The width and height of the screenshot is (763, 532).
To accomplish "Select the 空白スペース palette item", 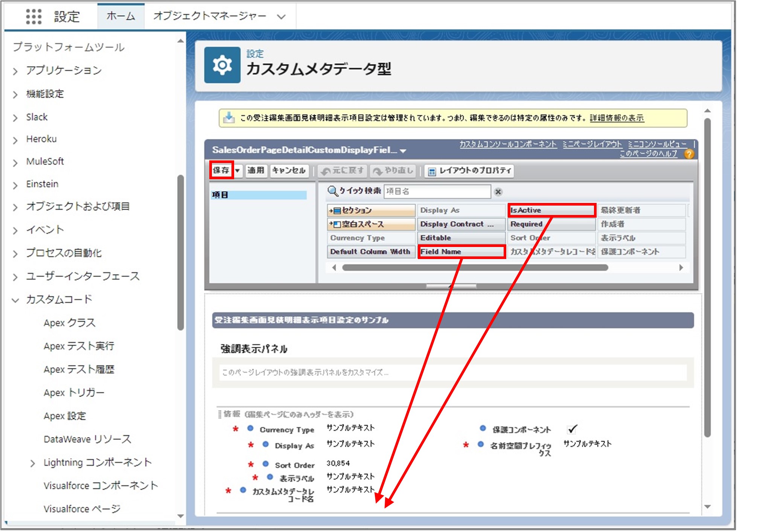I will pos(371,224).
